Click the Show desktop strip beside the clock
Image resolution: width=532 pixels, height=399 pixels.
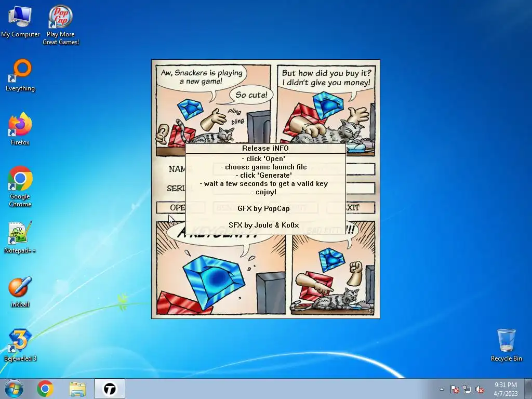coord(528,389)
